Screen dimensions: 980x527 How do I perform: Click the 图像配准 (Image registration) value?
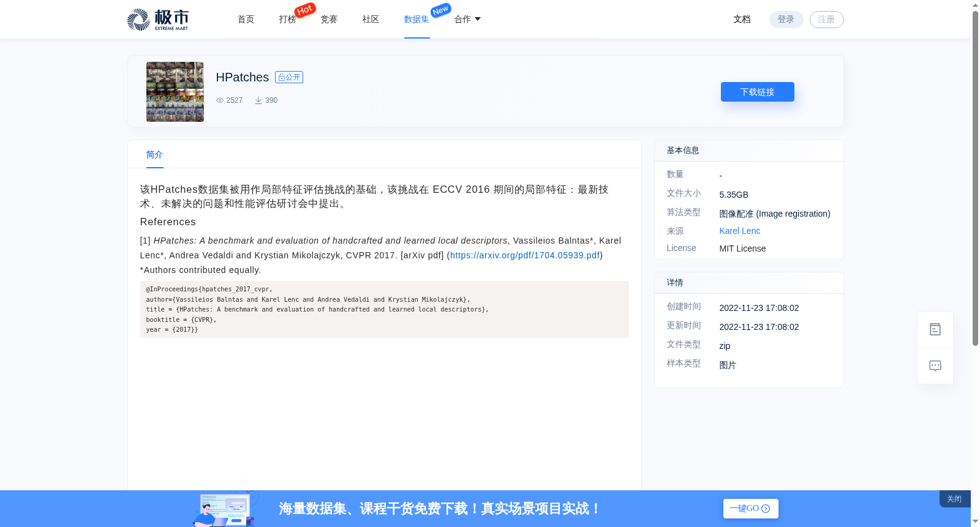coord(775,214)
